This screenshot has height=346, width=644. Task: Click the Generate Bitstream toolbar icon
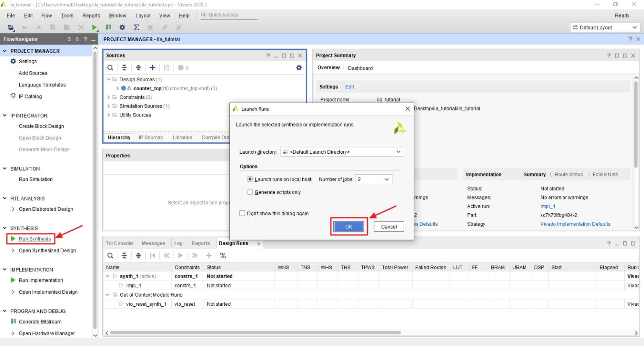coord(108,27)
